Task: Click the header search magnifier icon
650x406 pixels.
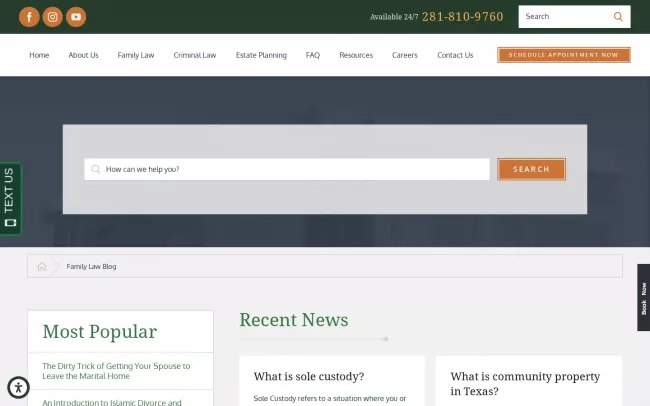Action: pos(618,17)
